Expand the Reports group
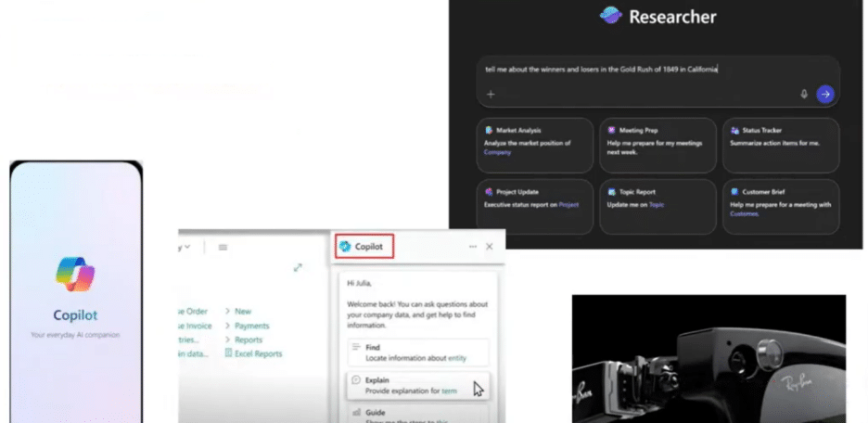The image size is (868, 423). tap(227, 340)
